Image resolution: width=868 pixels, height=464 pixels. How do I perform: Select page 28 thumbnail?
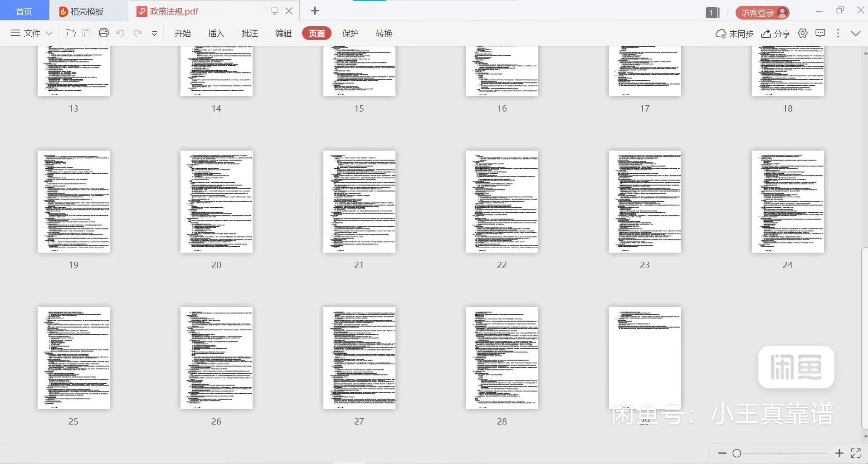(502, 358)
